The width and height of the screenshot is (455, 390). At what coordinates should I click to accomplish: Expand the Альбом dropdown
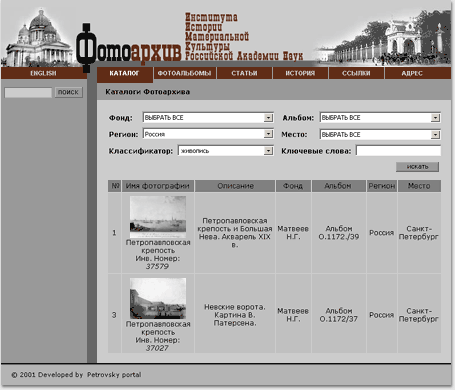pos(380,118)
